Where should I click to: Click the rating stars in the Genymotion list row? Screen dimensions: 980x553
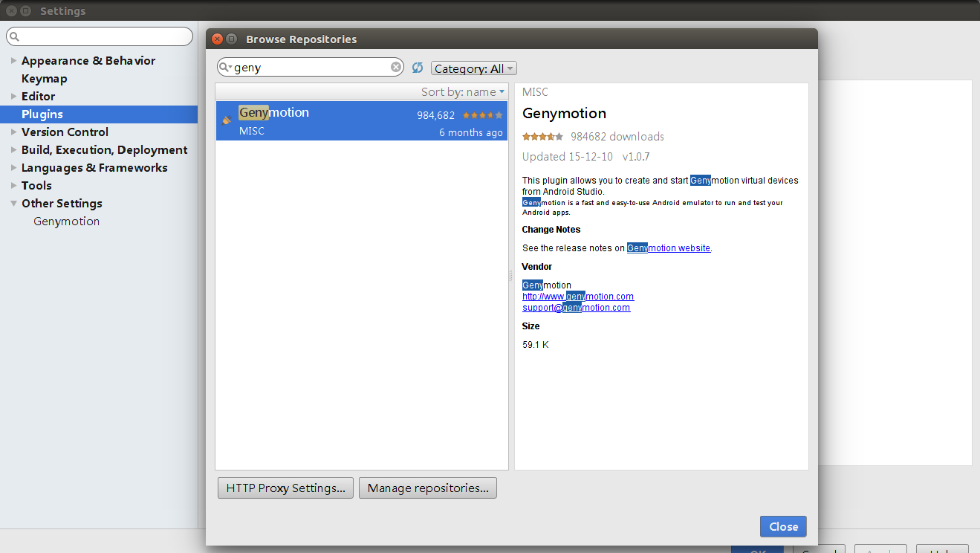483,115
